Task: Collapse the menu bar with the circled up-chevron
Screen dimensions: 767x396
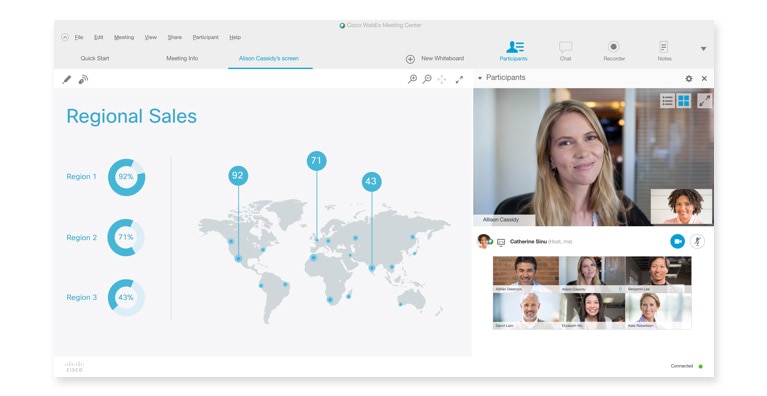Action: point(65,37)
